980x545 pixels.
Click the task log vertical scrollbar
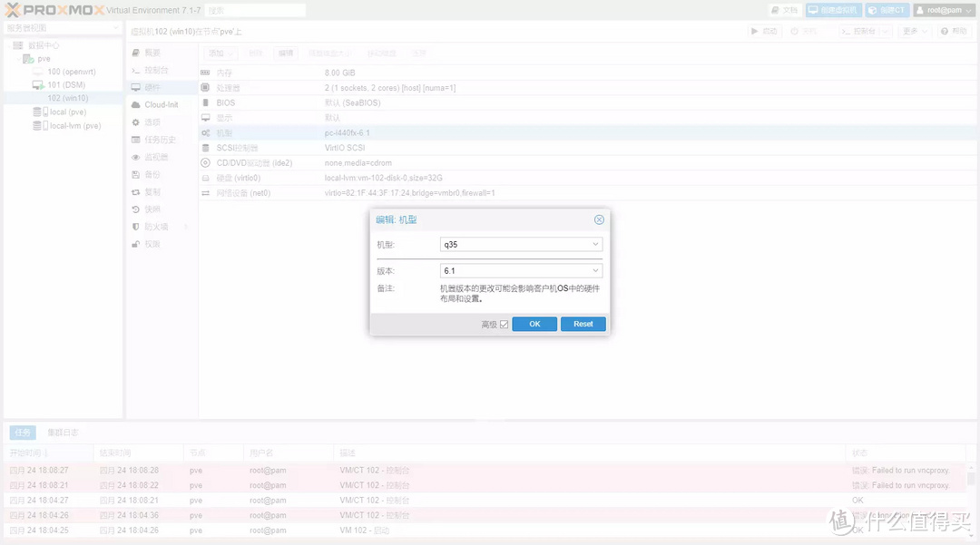(971, 500)
